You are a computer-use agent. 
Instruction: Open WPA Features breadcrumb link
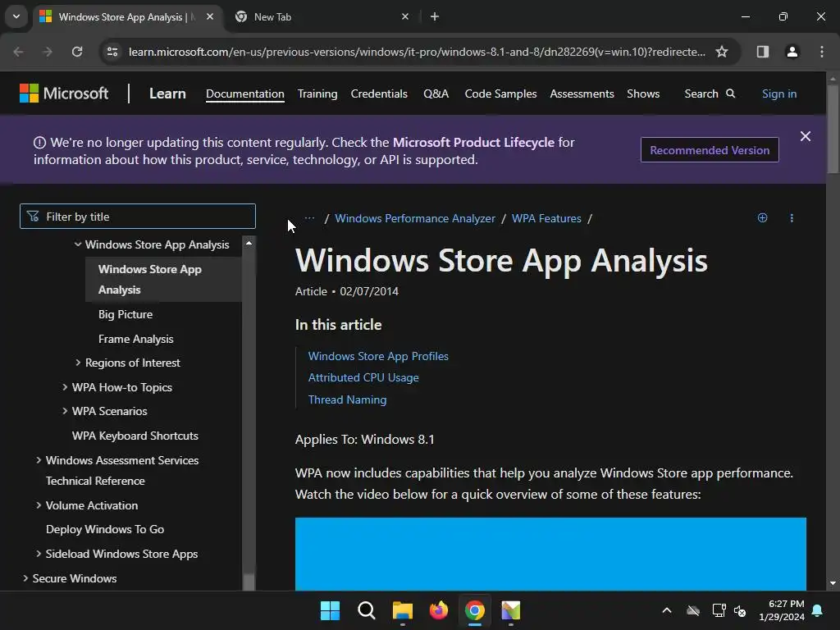(x=546, y=218)
